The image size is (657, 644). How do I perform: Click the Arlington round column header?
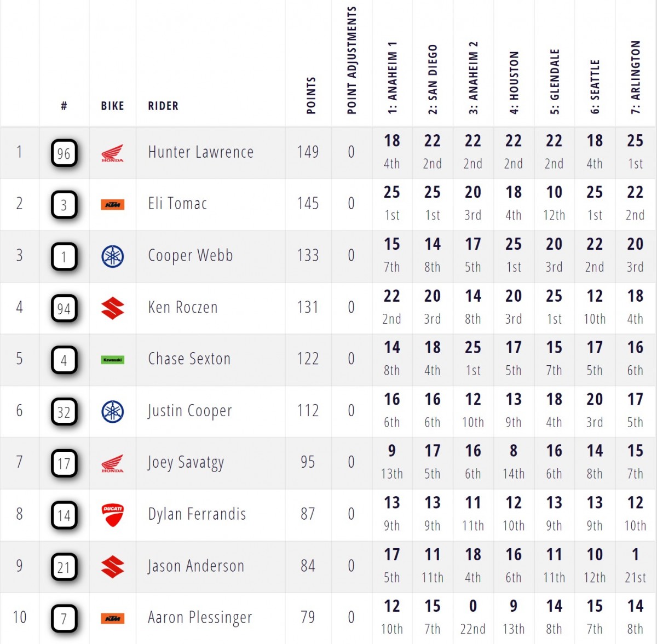(x=635, y=77)
